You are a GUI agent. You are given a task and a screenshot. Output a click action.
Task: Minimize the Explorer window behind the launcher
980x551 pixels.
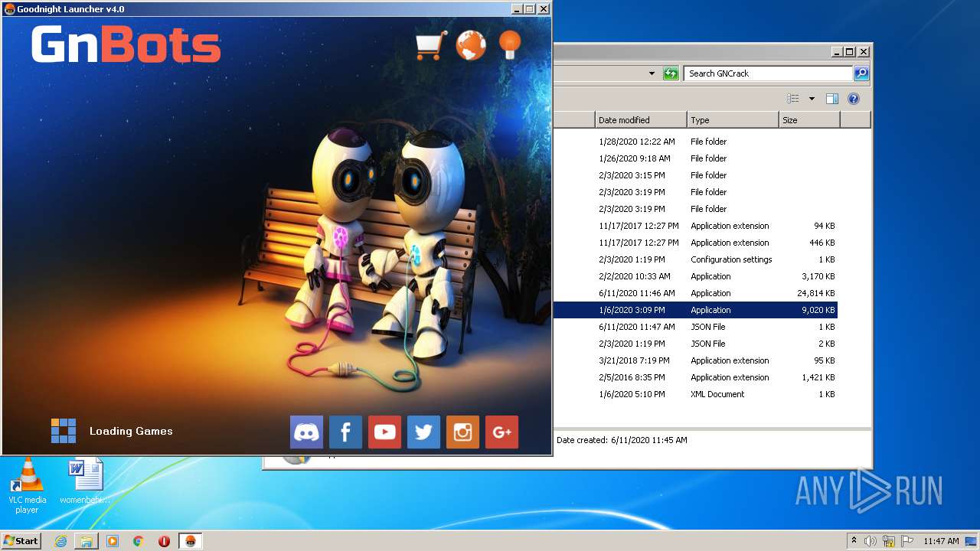(x=836, y=52)
